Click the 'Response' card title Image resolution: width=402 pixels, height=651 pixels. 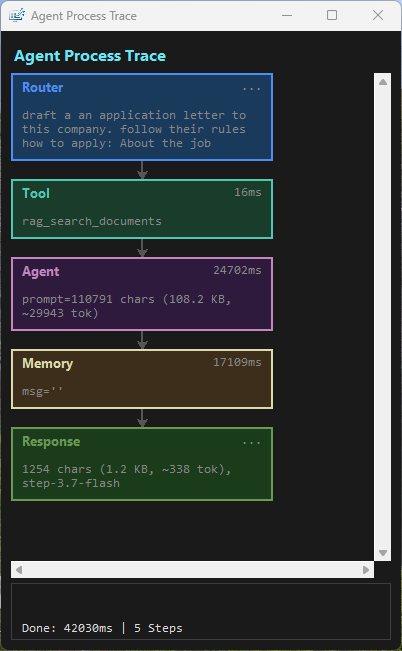pyautogui.click(x=51, y=441)
